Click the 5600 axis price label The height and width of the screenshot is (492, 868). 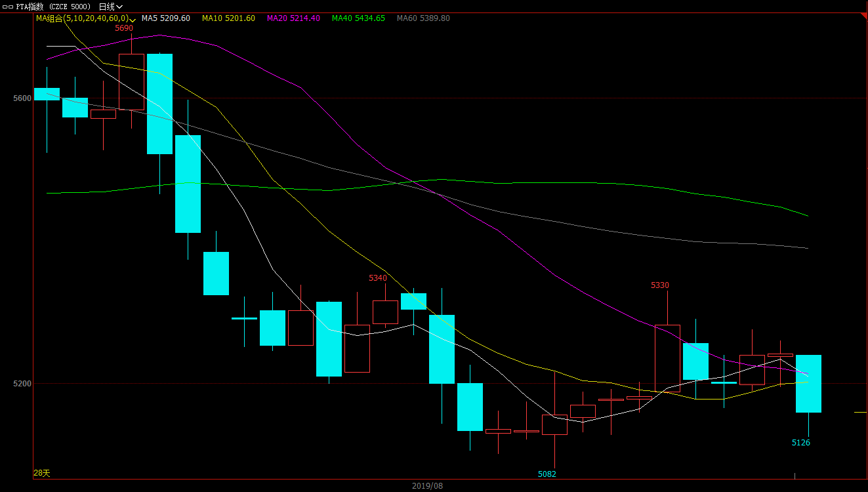(x=22, y=98)
